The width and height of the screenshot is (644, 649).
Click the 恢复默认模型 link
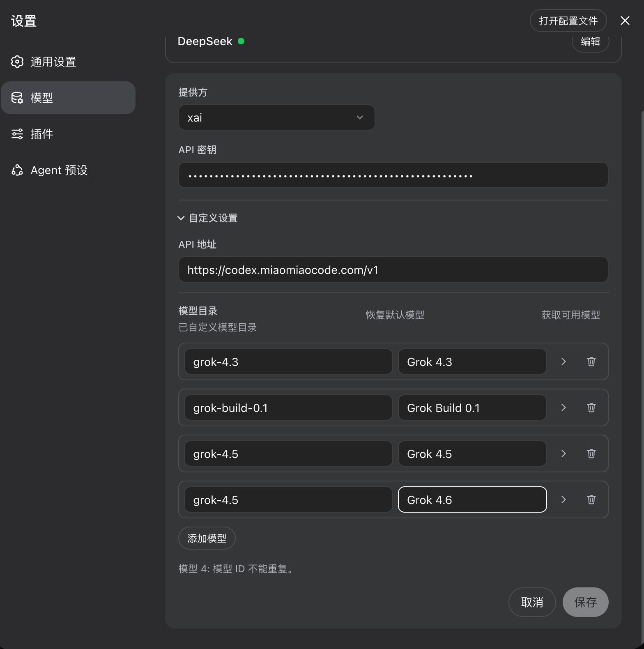(x=395, y=315)
